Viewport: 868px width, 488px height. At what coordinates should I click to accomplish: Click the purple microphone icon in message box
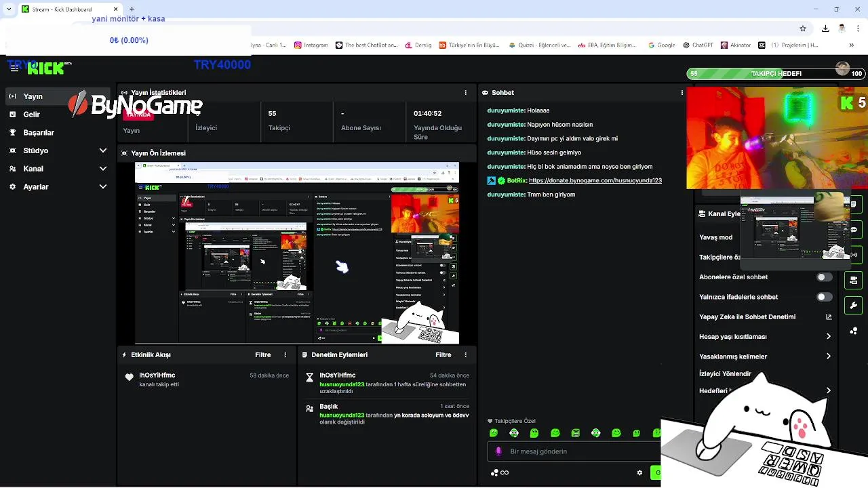coord(498,451)
